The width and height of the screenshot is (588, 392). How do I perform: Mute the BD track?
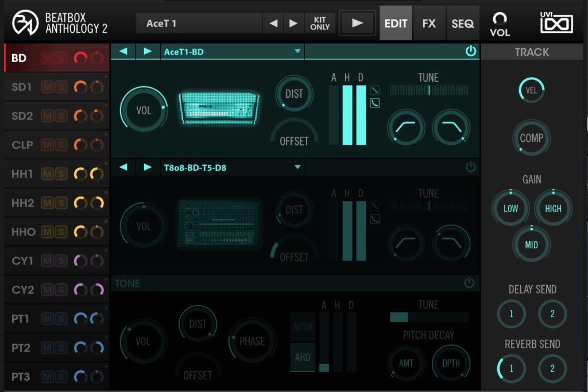click(x=47, y=58)
